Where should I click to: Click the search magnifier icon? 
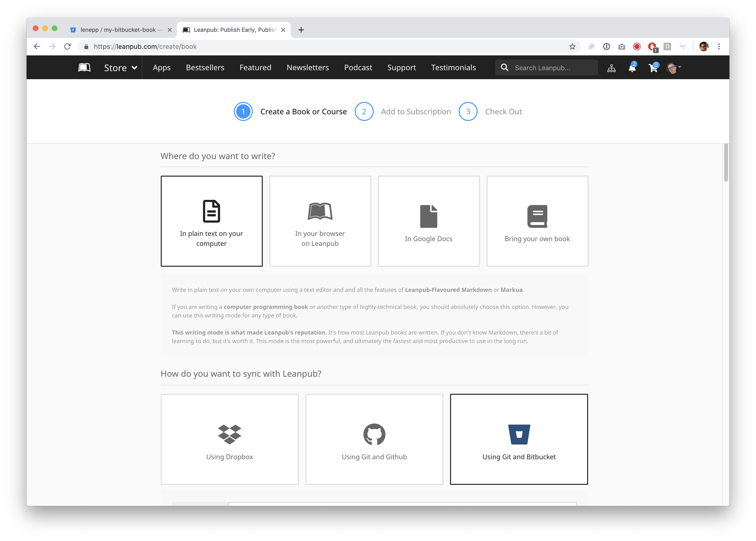coord(504,68)
